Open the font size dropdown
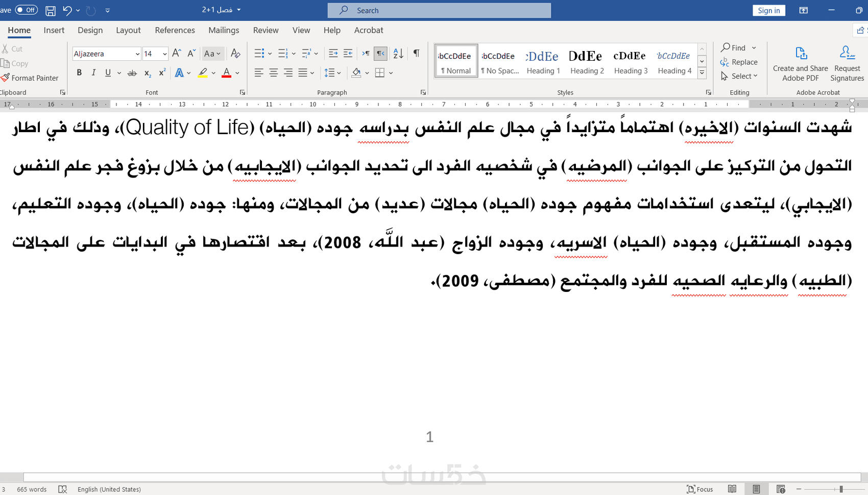868x495 pixels. point(164,54)
